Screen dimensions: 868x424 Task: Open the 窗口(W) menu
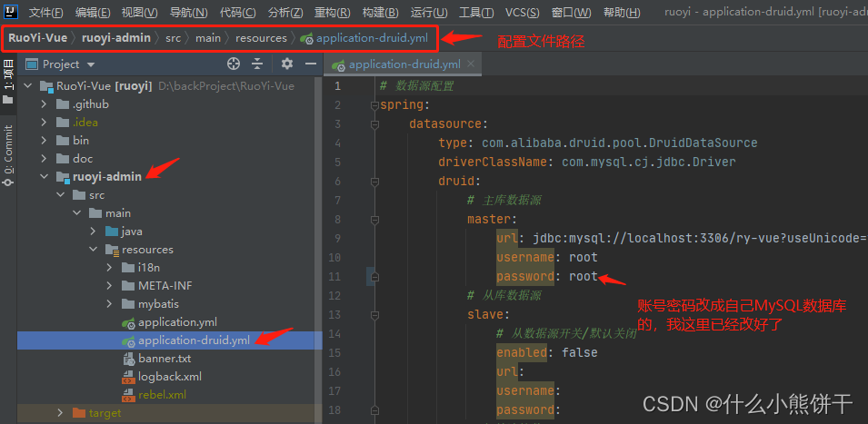point(572,12)
